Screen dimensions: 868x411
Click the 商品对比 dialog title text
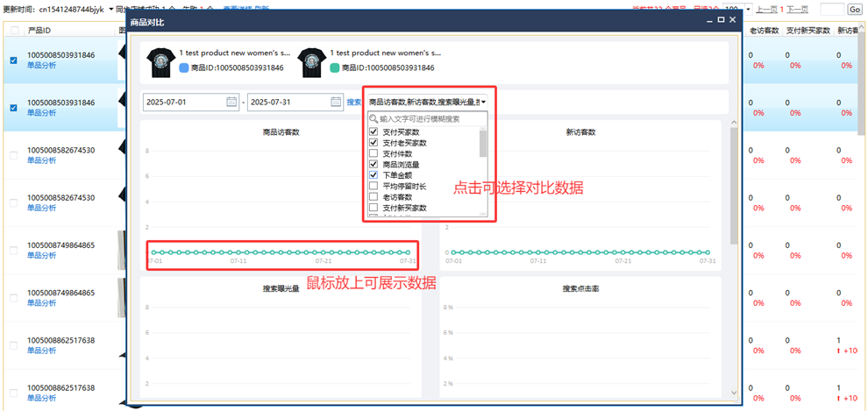point(146,23)
